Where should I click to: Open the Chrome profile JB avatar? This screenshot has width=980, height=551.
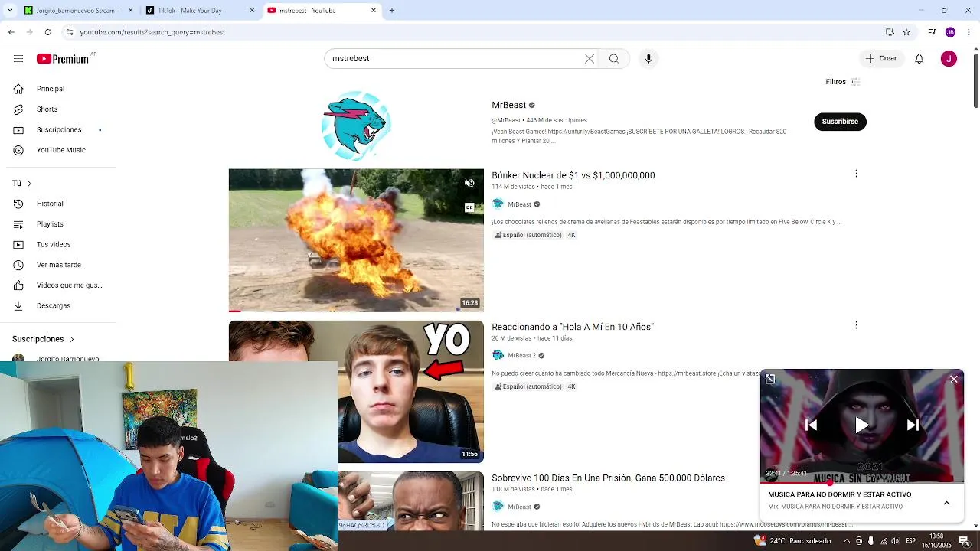pyautogui.click(x=950, y=32)
